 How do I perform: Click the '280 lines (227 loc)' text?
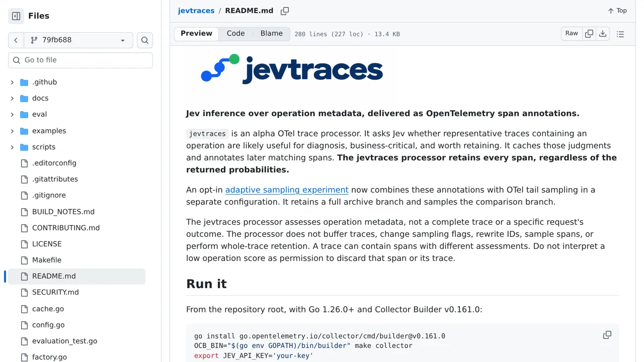tap(329, 34)
